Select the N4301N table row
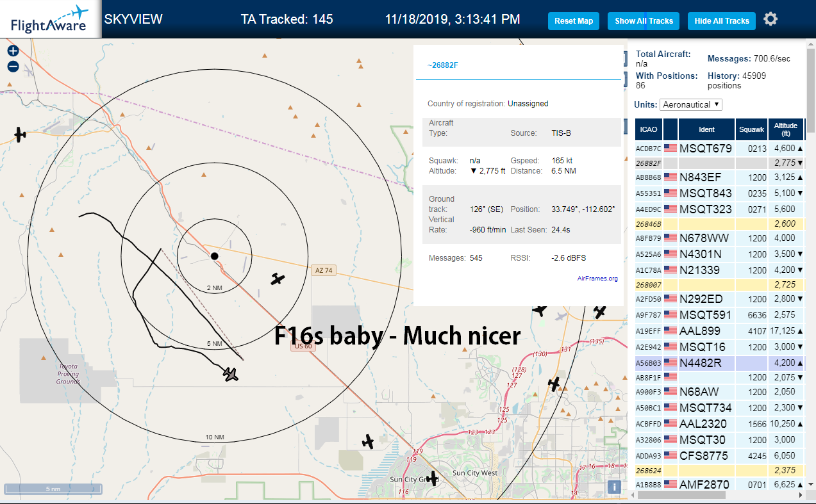The width and height of the screenshot is (816, 504). 719,254
